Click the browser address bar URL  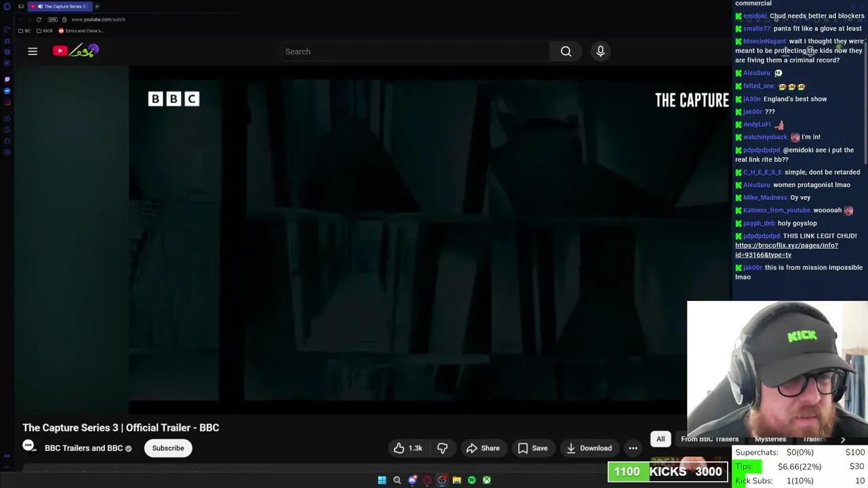(x=98, y=20)
